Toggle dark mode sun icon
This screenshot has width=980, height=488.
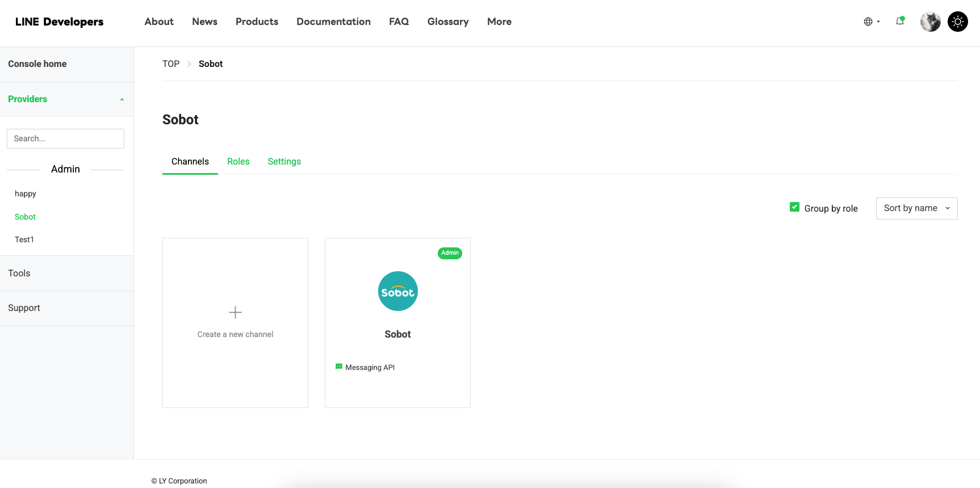click(x=958, y=22)
